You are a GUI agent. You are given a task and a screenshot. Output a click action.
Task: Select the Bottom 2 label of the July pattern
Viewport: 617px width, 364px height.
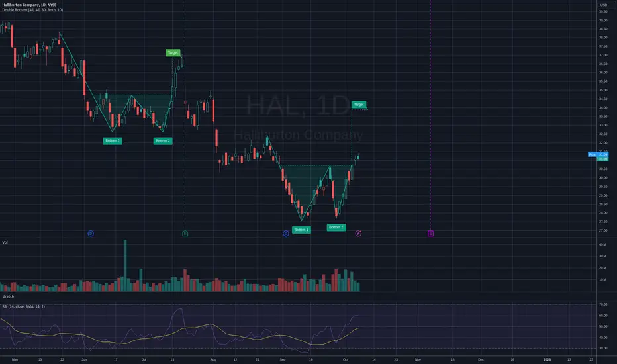[162, 140]
